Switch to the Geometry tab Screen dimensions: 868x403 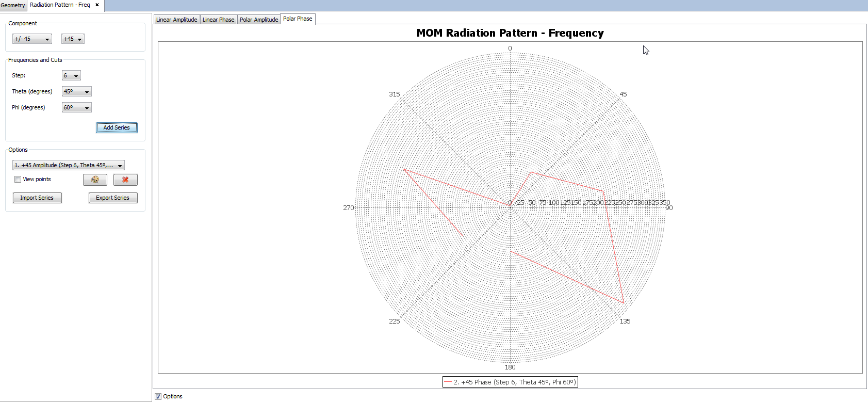coord(13,5)
